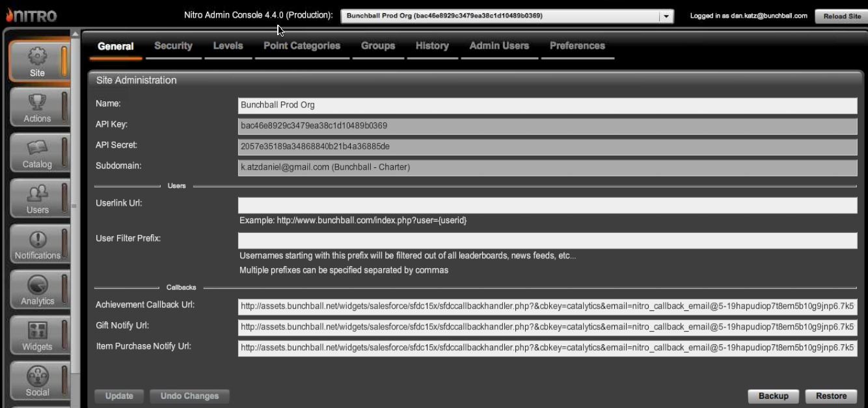Switch to the Point Categories tab

coord(301,46)
